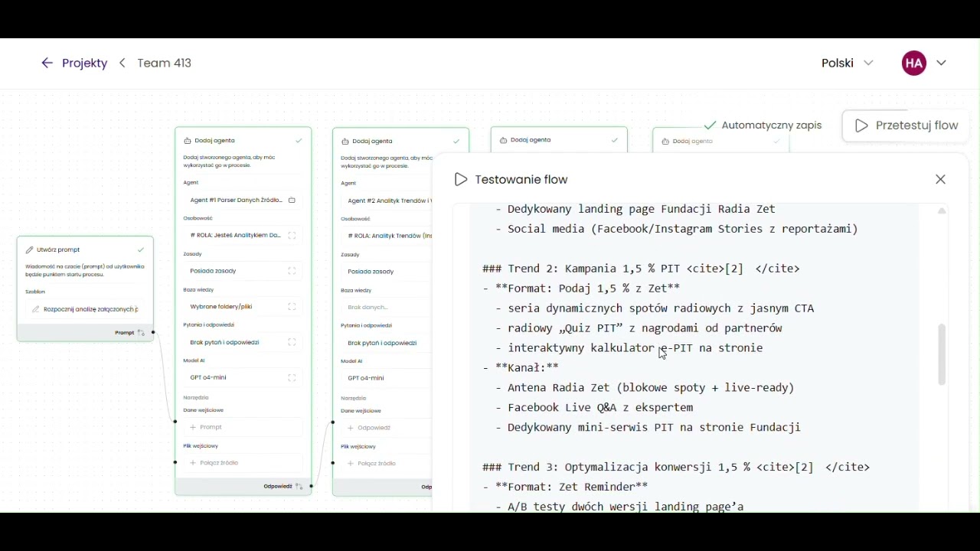Click the # ROLA: Analityk Trendów field
The height and width of the screenshot is (551, 980).
(386, 236)
